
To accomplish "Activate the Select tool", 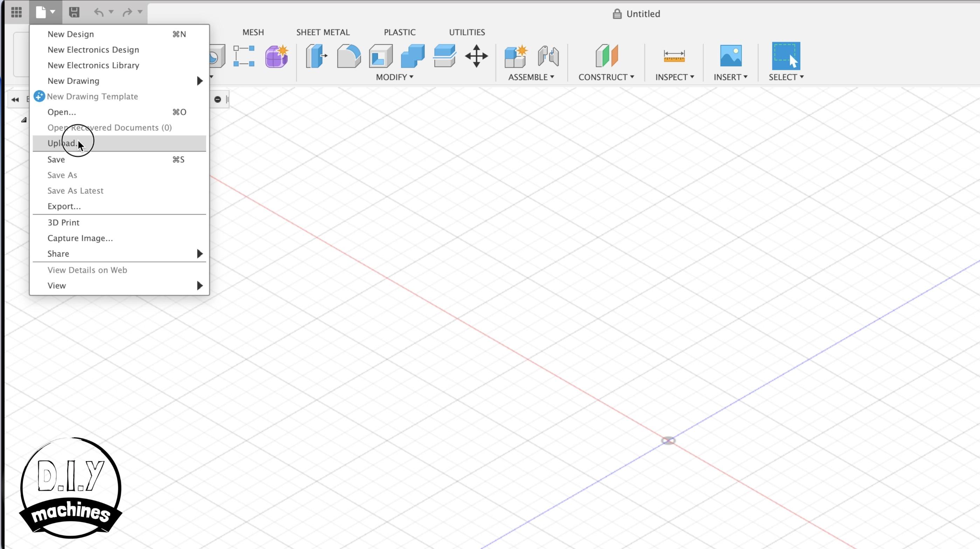I will (x=786, y=56).
